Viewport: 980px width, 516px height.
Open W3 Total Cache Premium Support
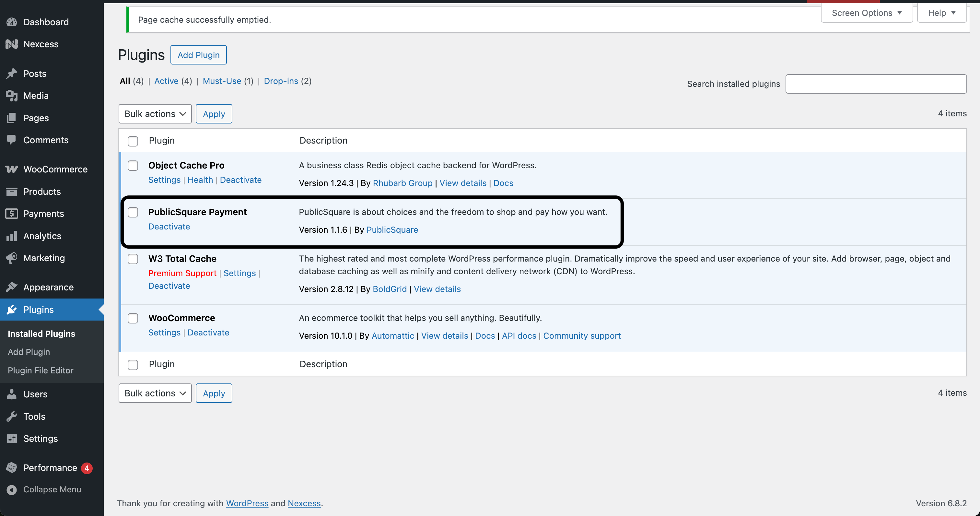coord(182,273)
